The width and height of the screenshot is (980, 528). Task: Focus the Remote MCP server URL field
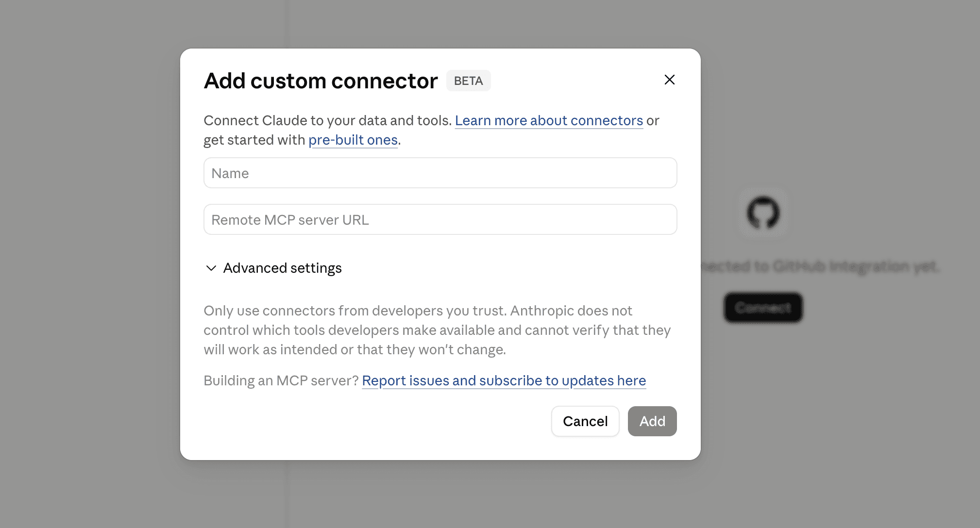point(440,219)
